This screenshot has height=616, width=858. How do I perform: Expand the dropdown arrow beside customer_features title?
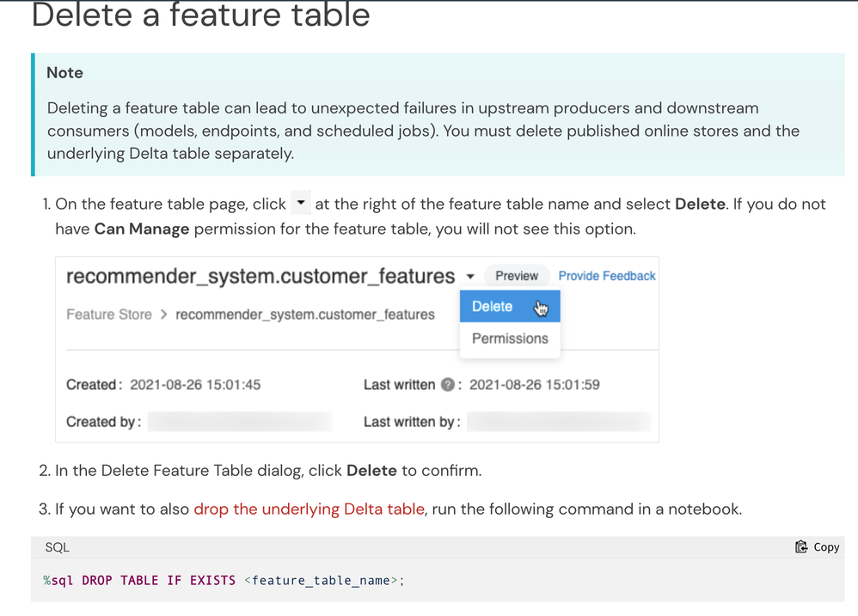[470, 277]
